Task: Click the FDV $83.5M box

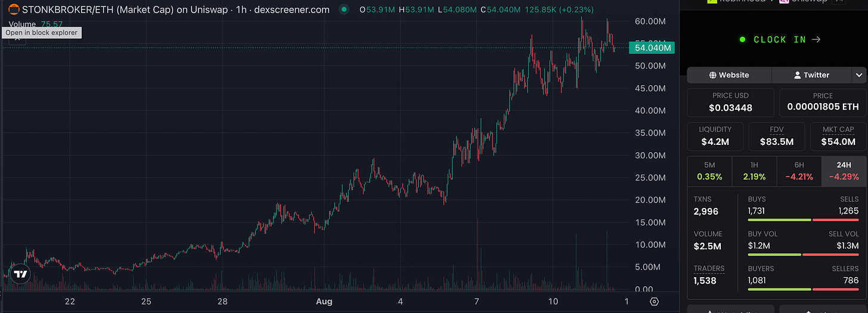Action: point(776,136)
